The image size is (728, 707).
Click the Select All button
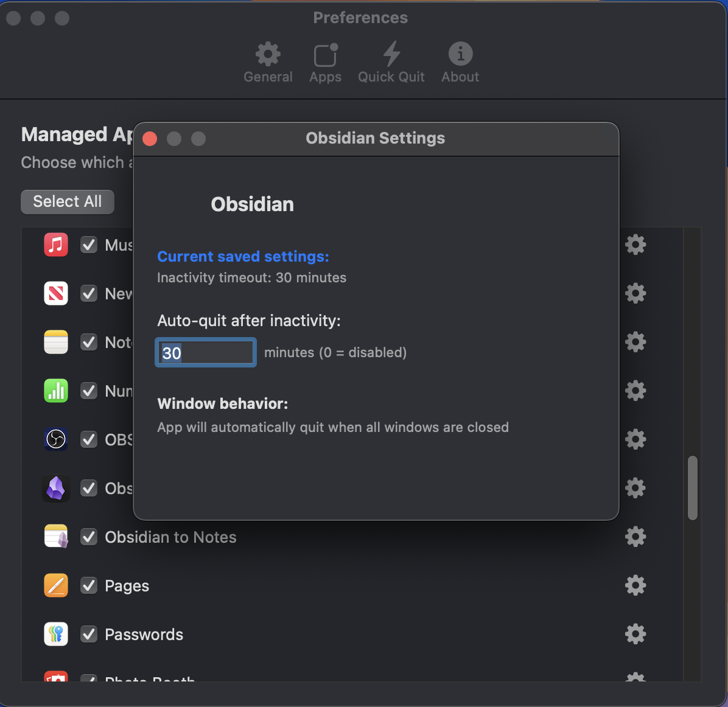pos(68,201)
